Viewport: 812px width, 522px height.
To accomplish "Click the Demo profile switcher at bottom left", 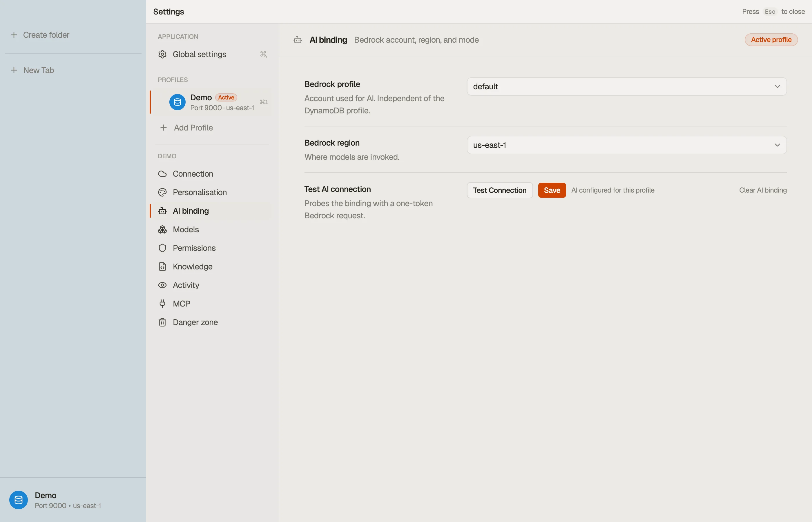I will point(73,500).
